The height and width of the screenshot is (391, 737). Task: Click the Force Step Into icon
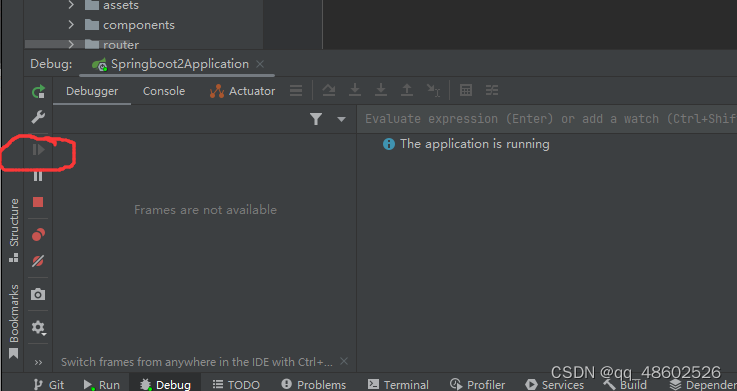(381, 90)
